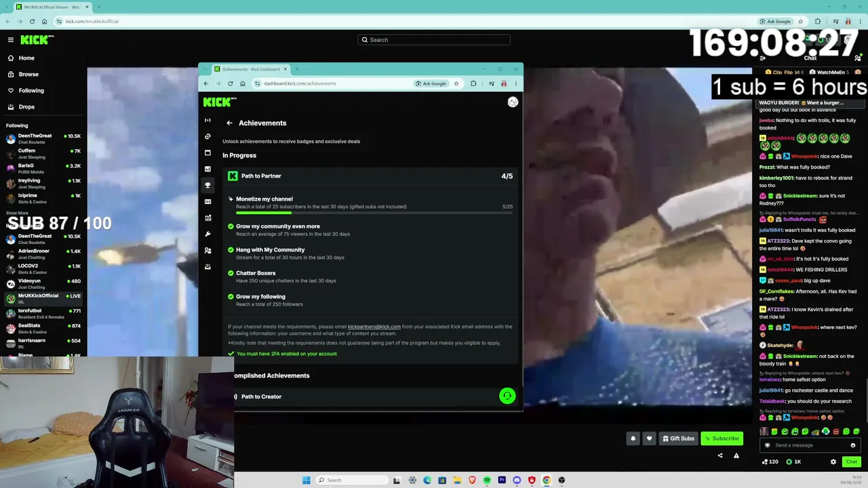Open Stream icon in dashboard sidebar
Image resolution: width=868 pixels, height=488 pixels.
pos(208,120)
